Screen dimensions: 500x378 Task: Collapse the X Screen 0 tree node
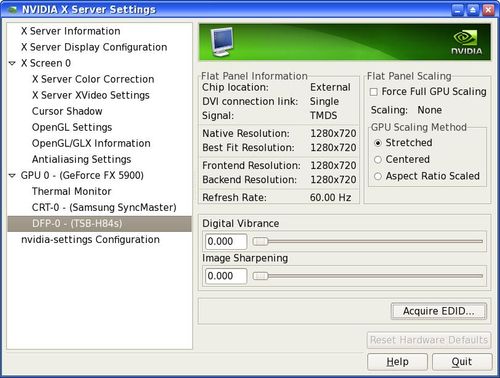12,63
